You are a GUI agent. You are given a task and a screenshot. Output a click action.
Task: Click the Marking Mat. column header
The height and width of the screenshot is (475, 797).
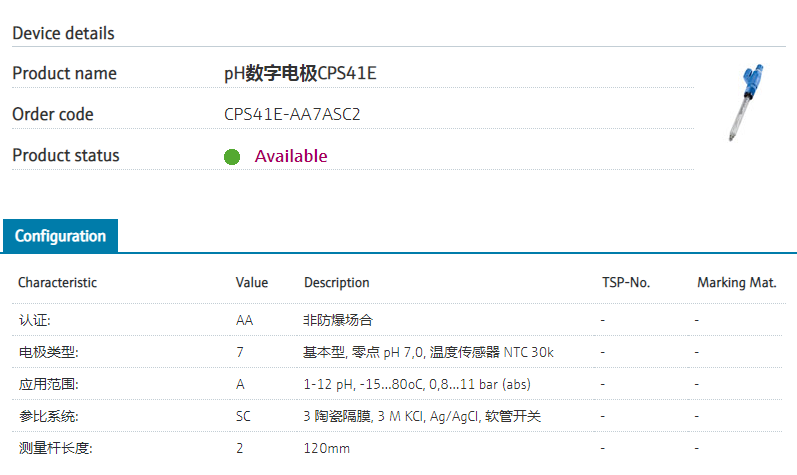coord(736,283)
